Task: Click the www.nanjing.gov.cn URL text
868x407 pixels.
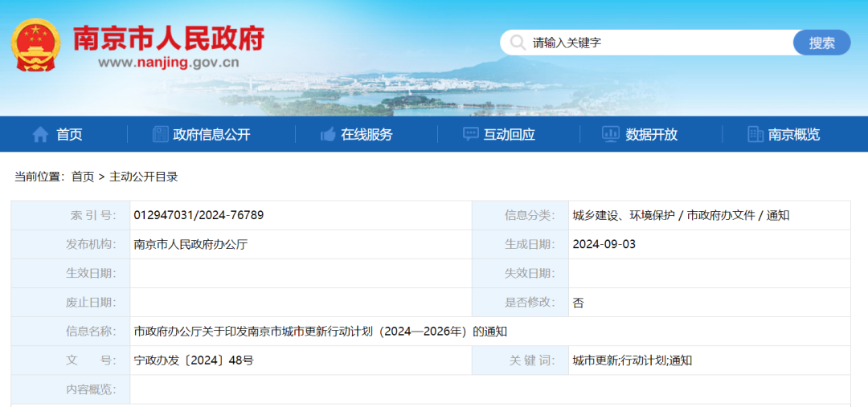Action: [169, 62]
